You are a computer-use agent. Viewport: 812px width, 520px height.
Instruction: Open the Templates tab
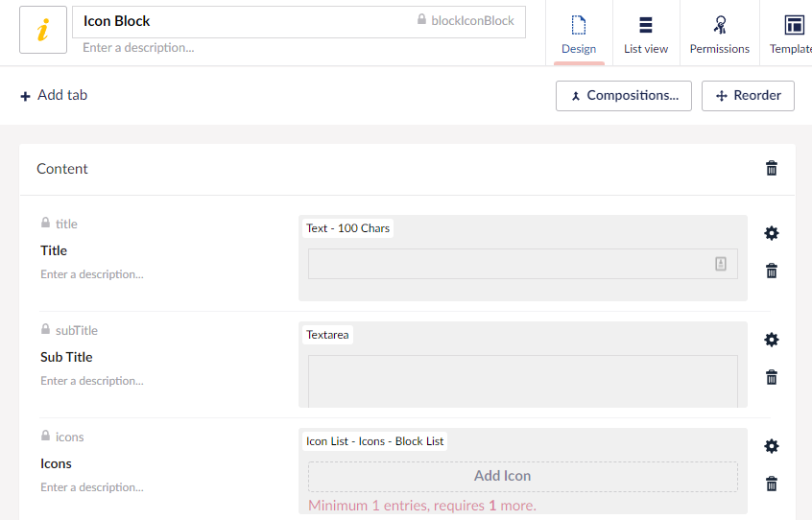coord(792,34)
